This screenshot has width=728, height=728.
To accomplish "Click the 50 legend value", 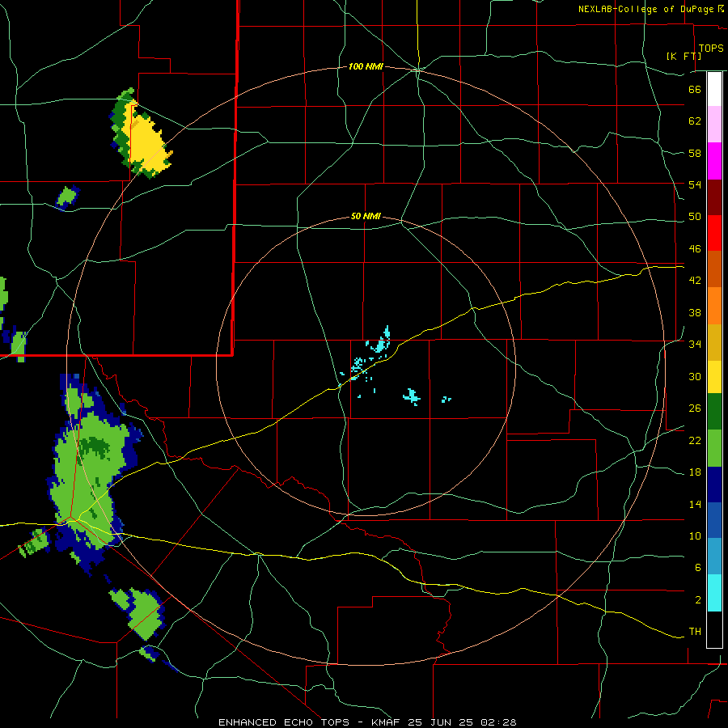I will (x=695, y=217).
